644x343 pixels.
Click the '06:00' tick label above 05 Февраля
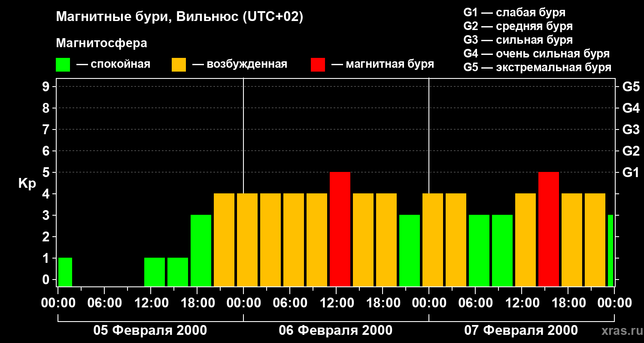(x=104, y=303)
